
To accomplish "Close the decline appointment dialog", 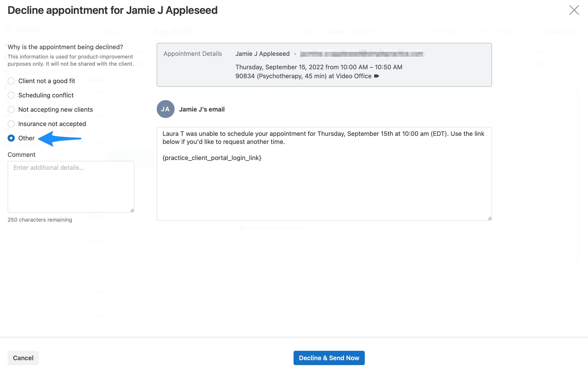I will point(574,10).
